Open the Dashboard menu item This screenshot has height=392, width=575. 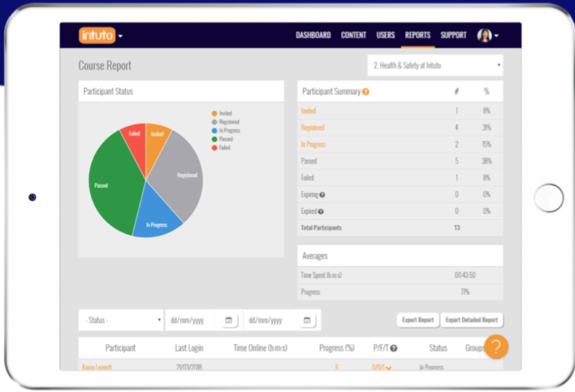tap(313, 35)
